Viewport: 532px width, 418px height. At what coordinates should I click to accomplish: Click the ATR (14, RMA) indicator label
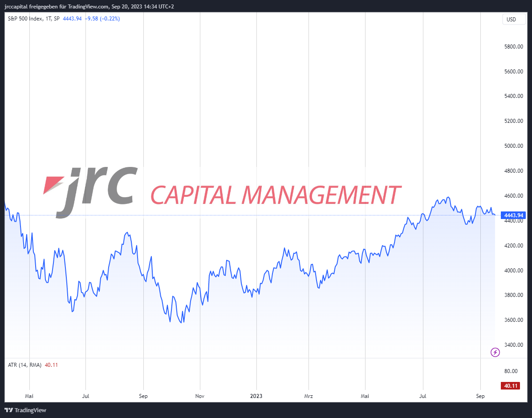[x=25, y=365]
